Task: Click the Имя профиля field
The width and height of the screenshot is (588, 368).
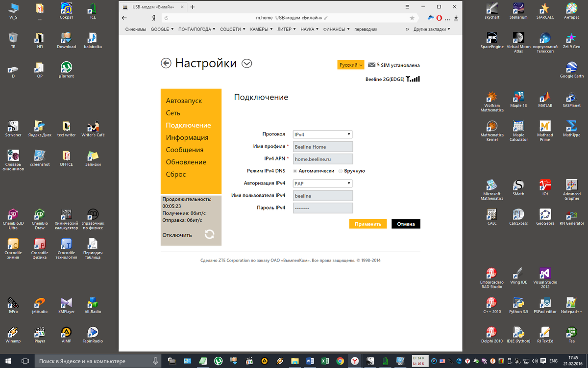Action: pyautogui.click(x=323, y=146)
